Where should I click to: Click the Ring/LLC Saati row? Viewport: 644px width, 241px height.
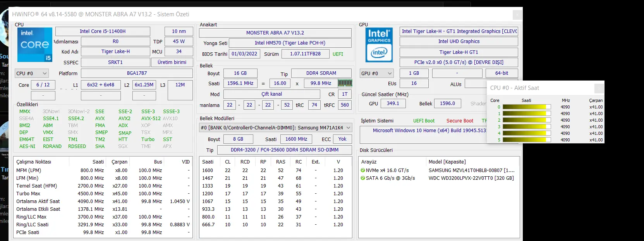[x=103, y=225]
